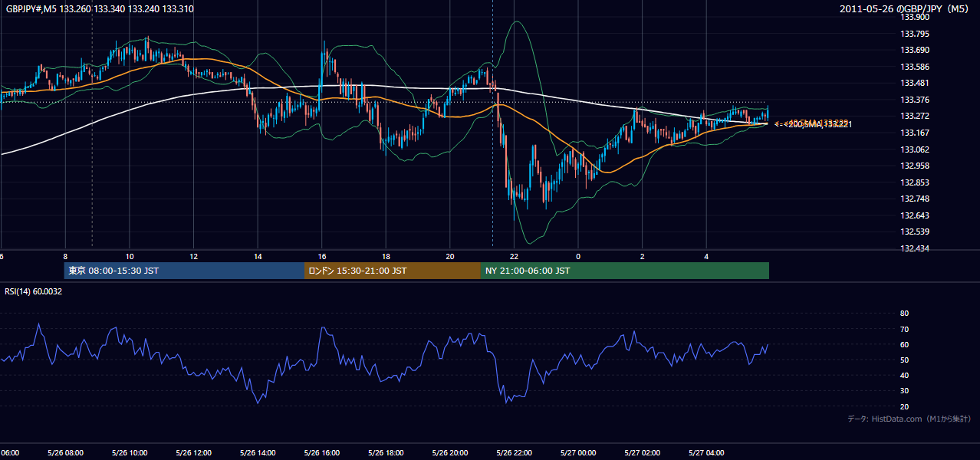
Task: Click price level 133.272 on axis
Action: pos(916,116)
